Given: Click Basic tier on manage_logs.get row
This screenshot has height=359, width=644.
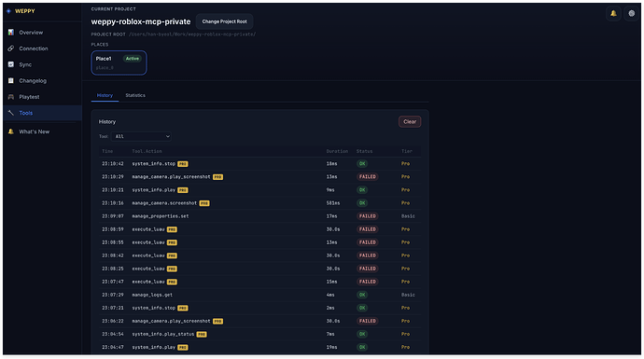Looking at the screenshot, I should tap(408, 295).
